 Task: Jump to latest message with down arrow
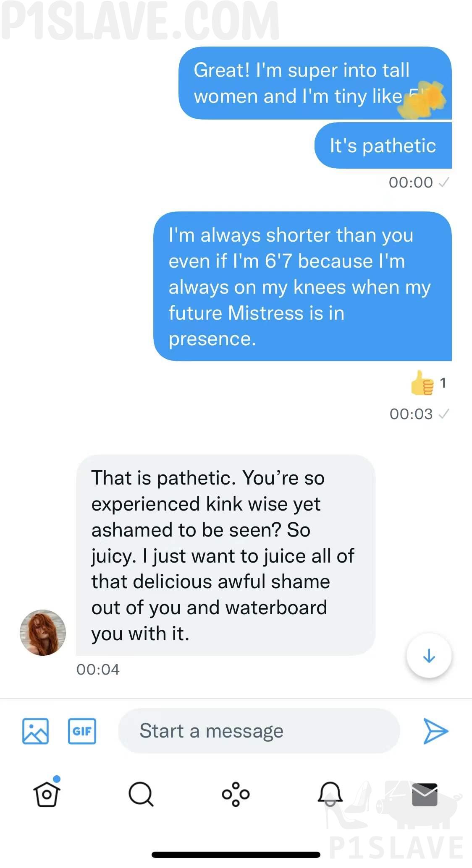tap(429, 655)
